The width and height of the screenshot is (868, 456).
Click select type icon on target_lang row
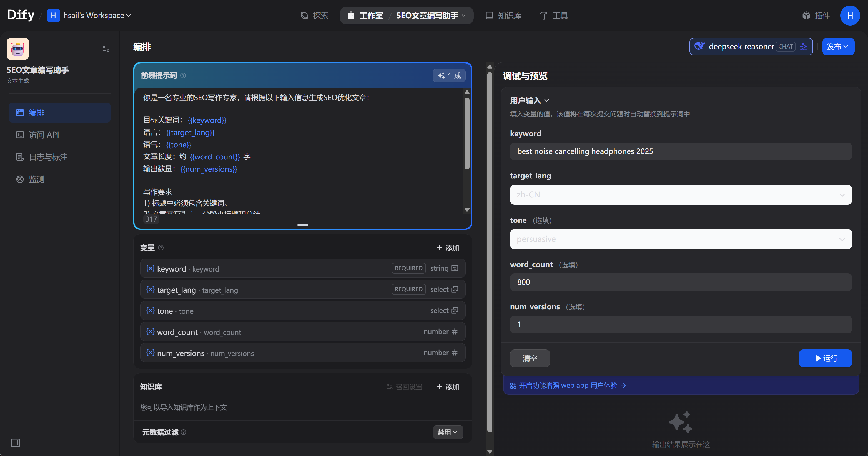[x=455, y=289]
